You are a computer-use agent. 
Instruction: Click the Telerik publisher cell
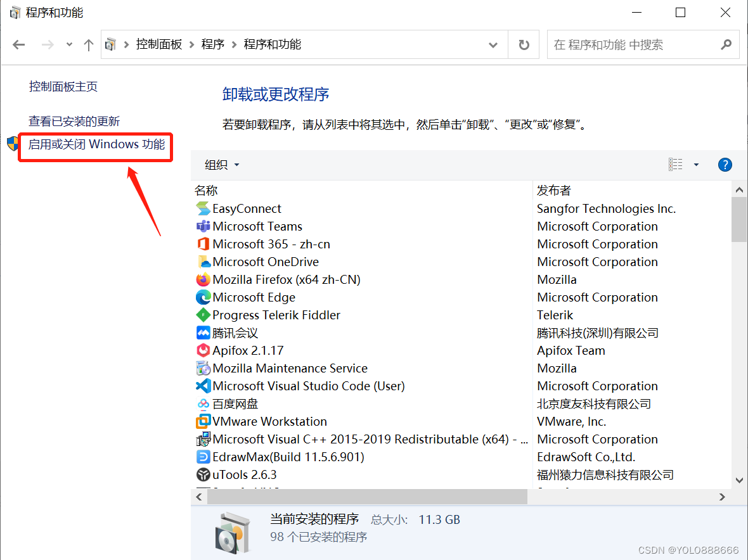click(x=555, y=315)
